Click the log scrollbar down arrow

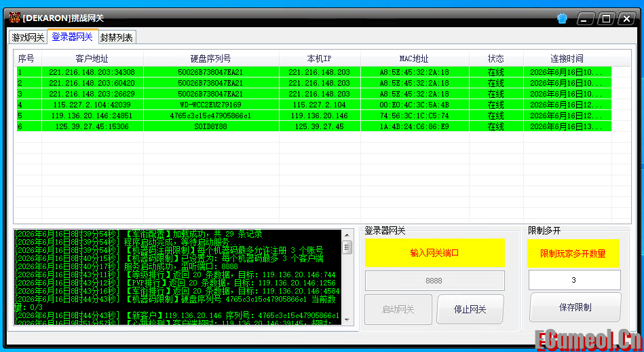[347, 320]
